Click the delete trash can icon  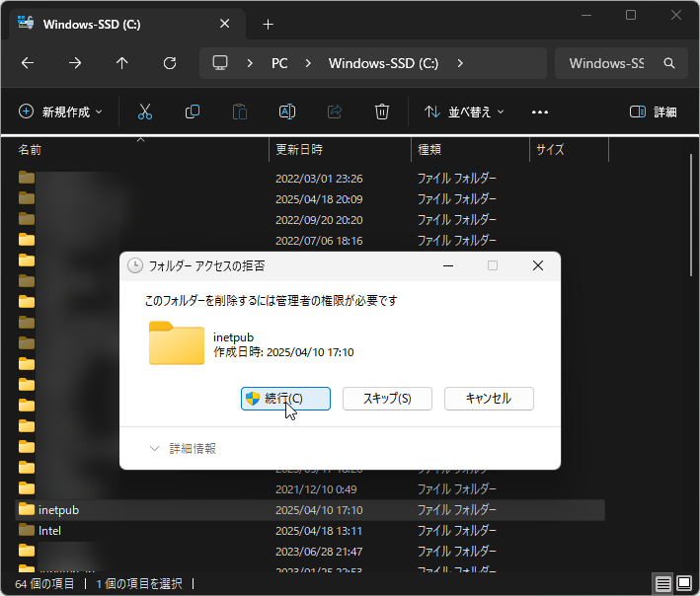pyautogui.click(x=382, y=112)
